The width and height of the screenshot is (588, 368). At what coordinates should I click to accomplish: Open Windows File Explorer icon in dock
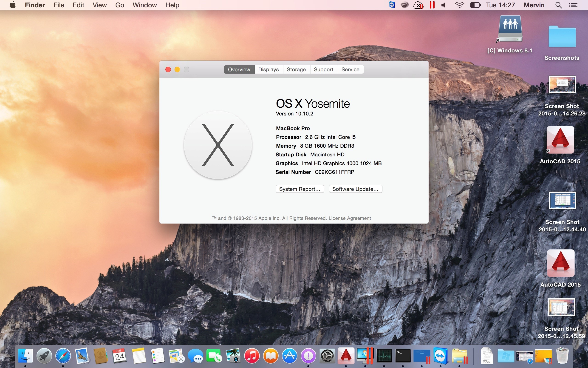point(459,356)
